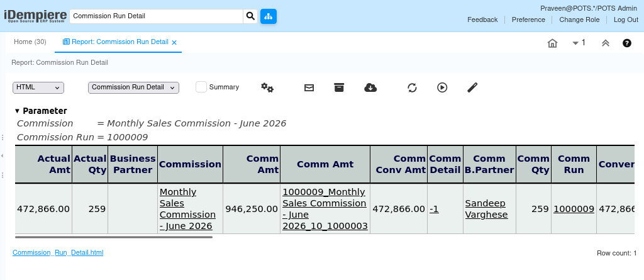The height and width of the screenshot is (280, 644).
Task: Collapse the Parameter section triangle
Action: [17, 111]
